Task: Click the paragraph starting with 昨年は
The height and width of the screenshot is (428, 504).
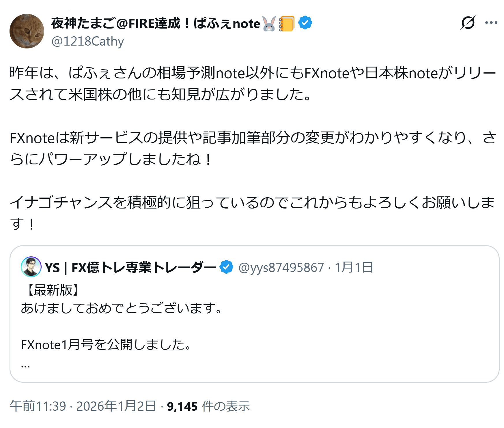Action: pos(252,84)
